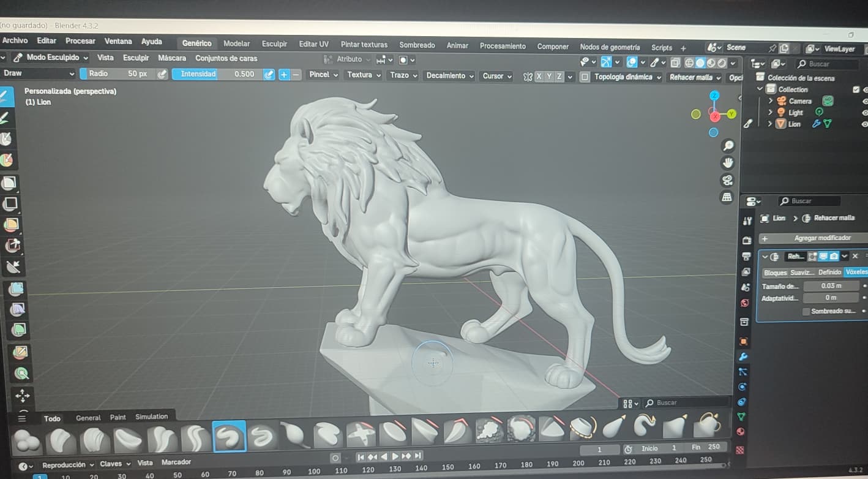868x479 pixels.
Task: Open the Pincel dropdown
Action: pos(323,75)
